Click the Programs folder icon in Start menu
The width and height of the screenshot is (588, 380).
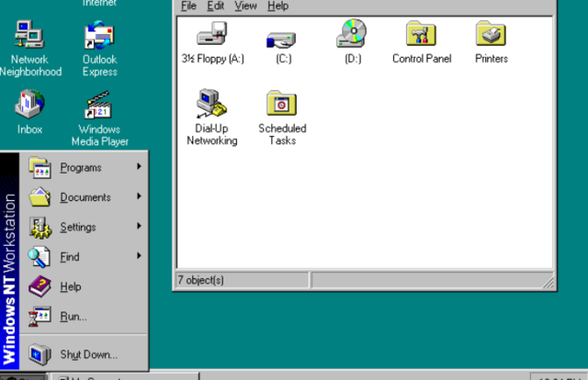40,168
